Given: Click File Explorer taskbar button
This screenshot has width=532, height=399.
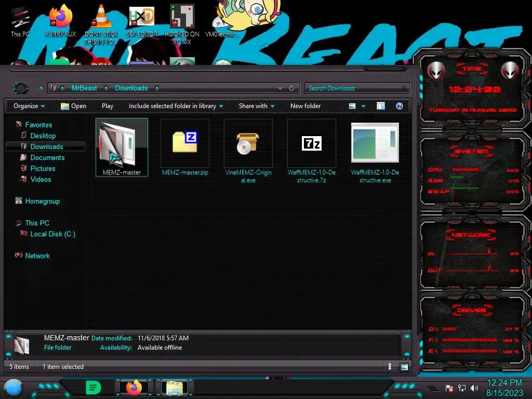Looking at the screenshot, I should coord(175,388).
